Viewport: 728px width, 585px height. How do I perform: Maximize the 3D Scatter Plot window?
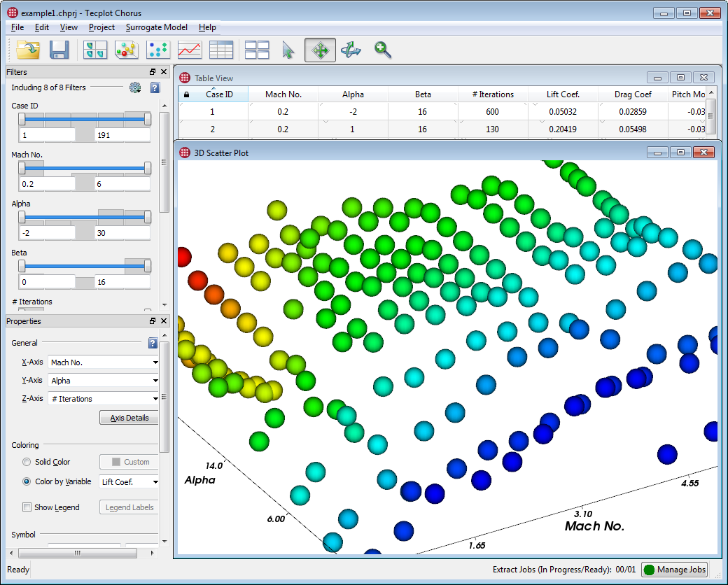(680, 153)
